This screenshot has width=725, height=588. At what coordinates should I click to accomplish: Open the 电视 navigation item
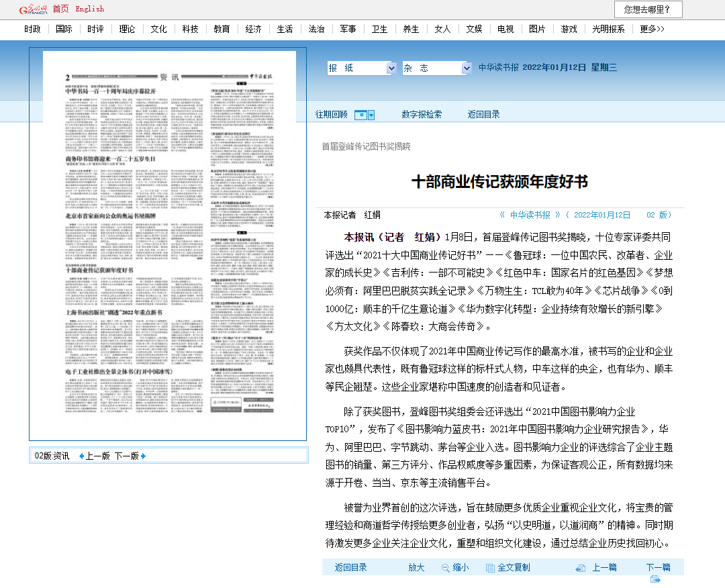point(506,29)
